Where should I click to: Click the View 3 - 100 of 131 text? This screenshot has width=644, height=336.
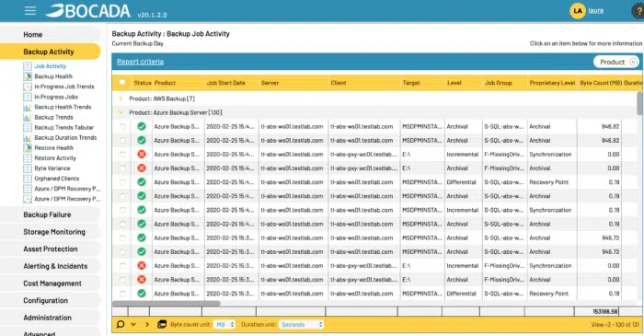[x=615, y=325]
